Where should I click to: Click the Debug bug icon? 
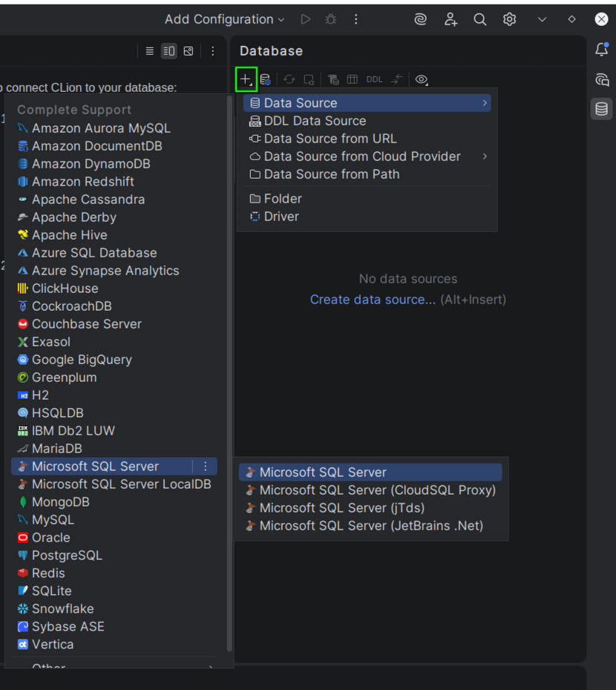click(331, 19)
